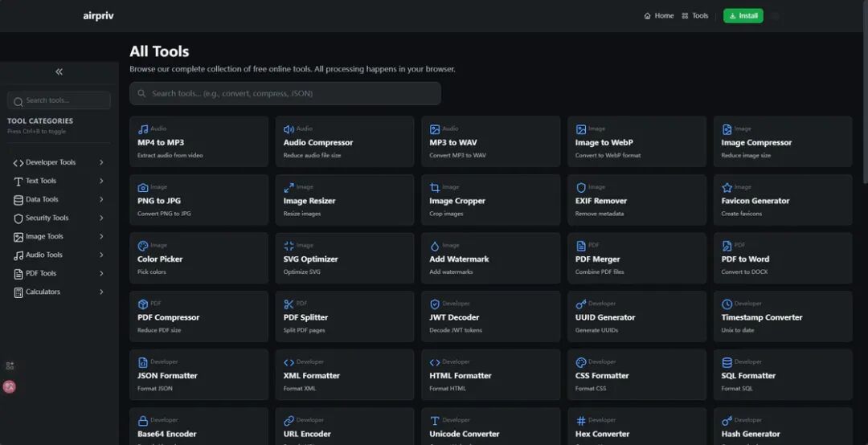Click the Audio Compressor speaker icon
Image resolution: width=868 pixels, height=445 pixels.
point(289,129)
